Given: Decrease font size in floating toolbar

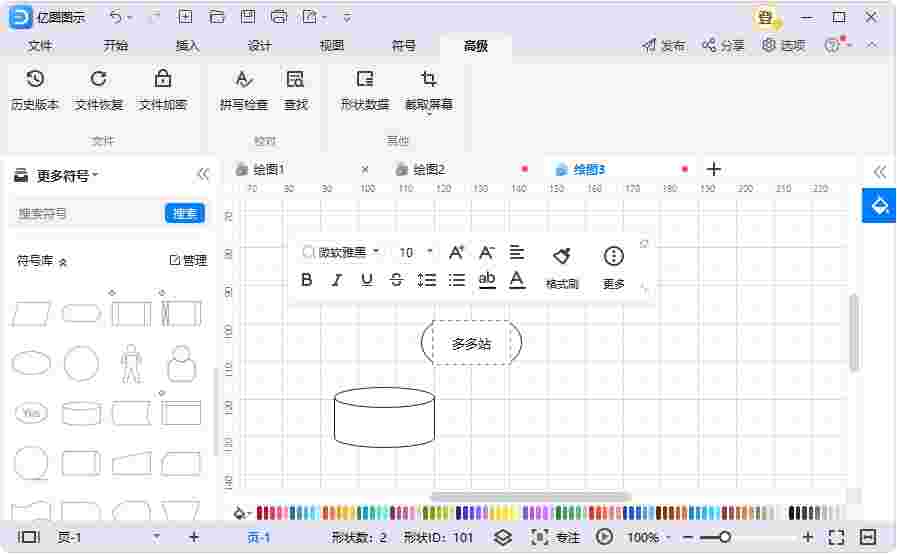Looking at the screenshot, I should pyautogui.click(x=486, y=252).
